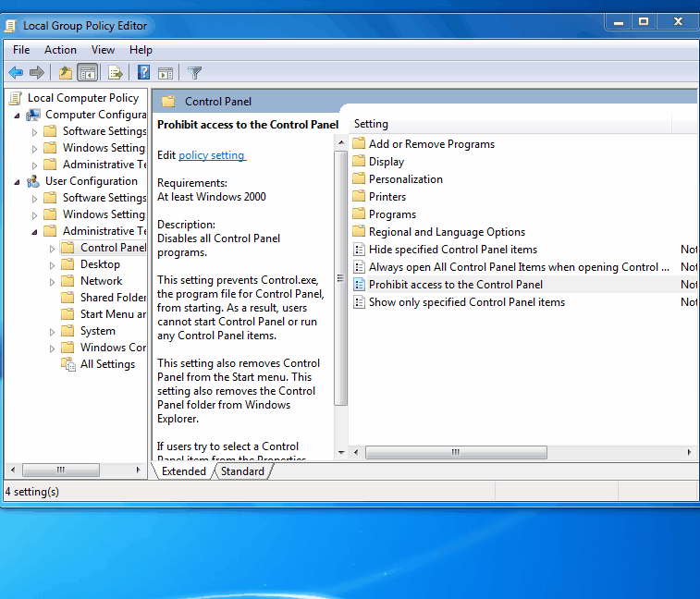Screen dimensions: 700x599
Task: Collapse Administrative Templates under User Configuration
Action: pos(34,232)
